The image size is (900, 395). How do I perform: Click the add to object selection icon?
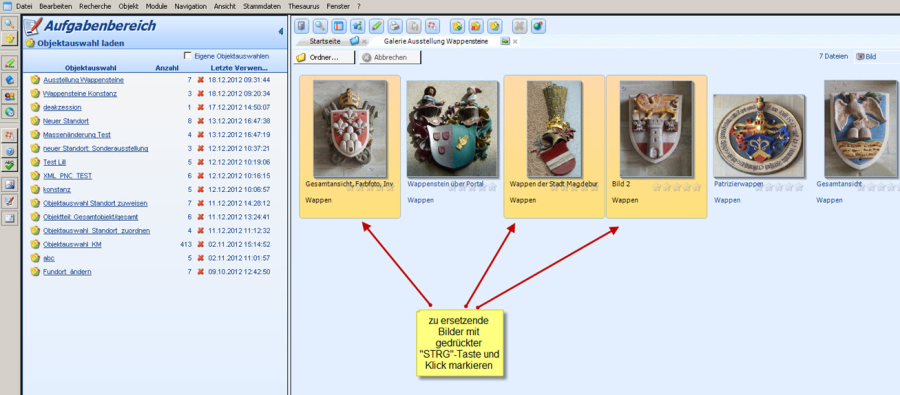pyautogui.click(x=457, y=26)
